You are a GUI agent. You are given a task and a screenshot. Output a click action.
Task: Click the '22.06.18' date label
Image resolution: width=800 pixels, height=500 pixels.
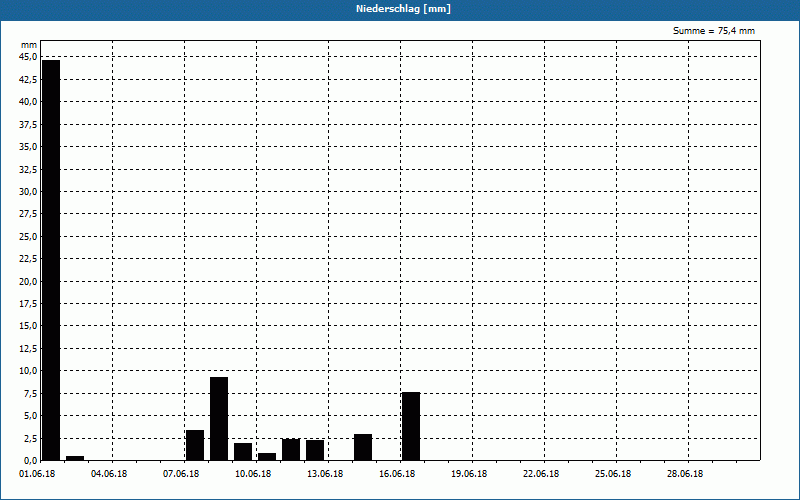click(x=541, y=474)
